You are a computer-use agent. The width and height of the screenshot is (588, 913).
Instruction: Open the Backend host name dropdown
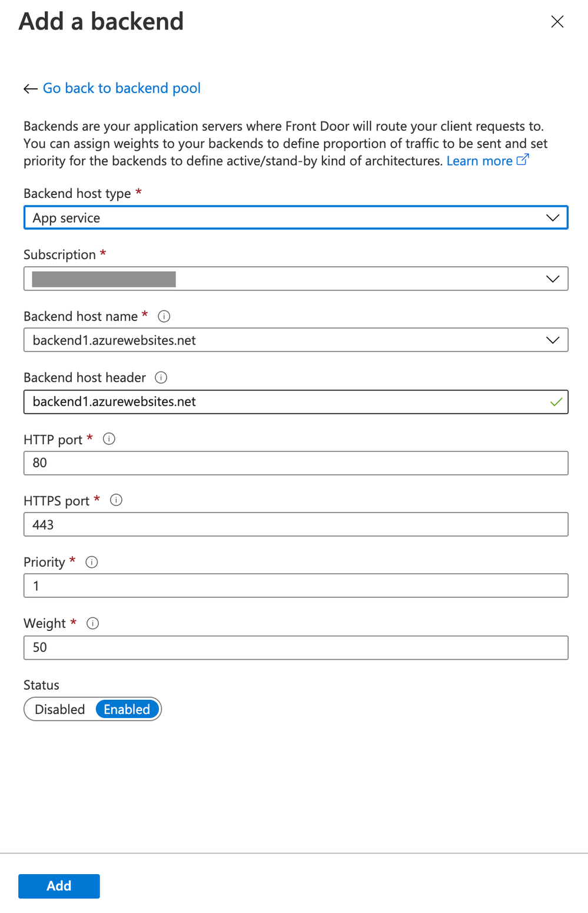click(x=296, y=340)
